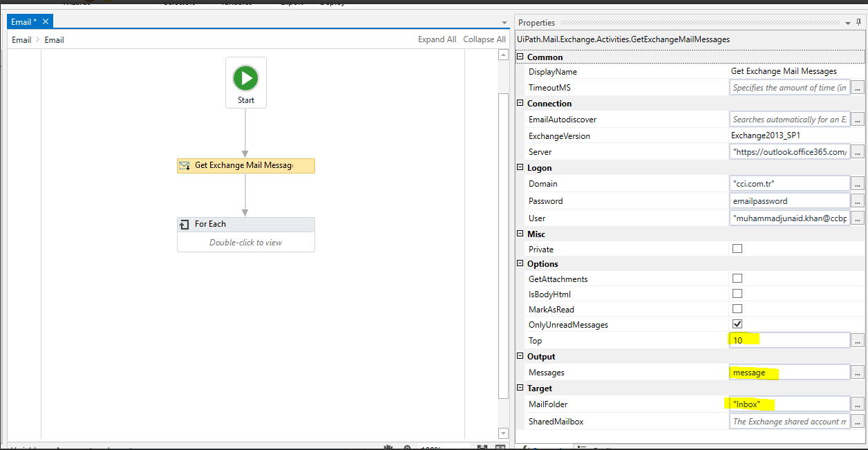
Task: Open expression editor for EmailAutodiscover
Action: pos(858,120)
